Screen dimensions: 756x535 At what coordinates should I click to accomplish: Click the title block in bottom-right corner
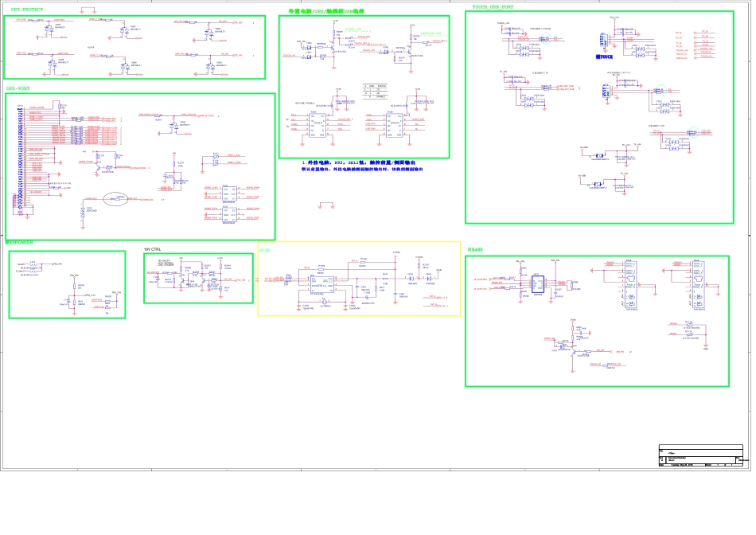[x=700, y=456]
